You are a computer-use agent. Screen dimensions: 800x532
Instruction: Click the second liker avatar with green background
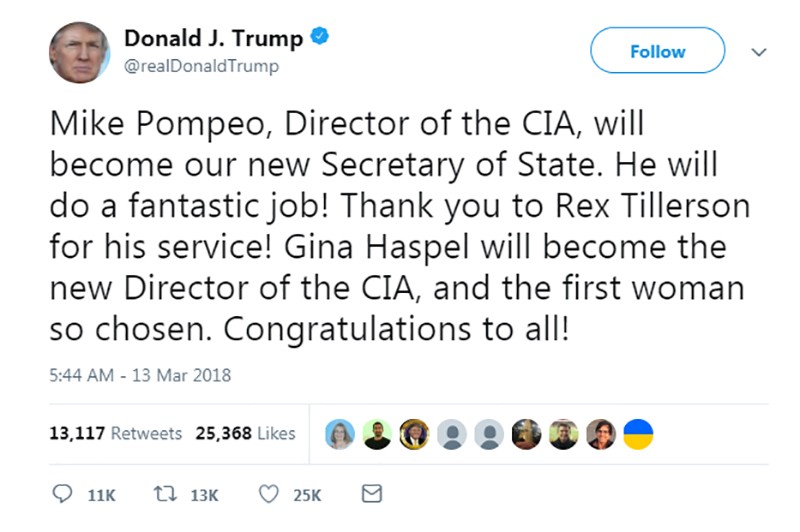(377, 434)
